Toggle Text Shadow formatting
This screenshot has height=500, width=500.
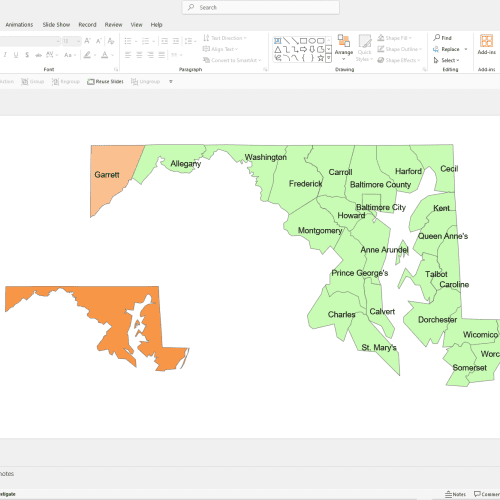click(x=27, y=55)
